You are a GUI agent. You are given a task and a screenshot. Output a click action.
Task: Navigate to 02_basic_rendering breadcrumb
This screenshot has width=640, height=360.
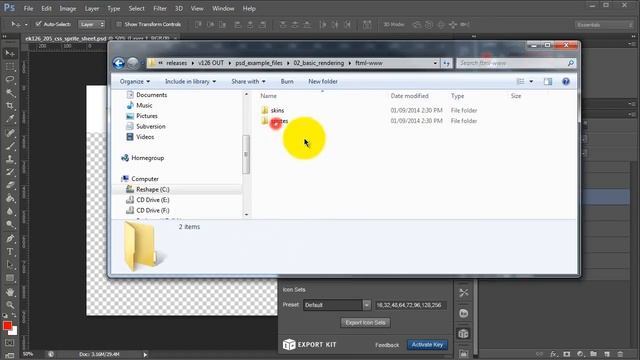319,63
